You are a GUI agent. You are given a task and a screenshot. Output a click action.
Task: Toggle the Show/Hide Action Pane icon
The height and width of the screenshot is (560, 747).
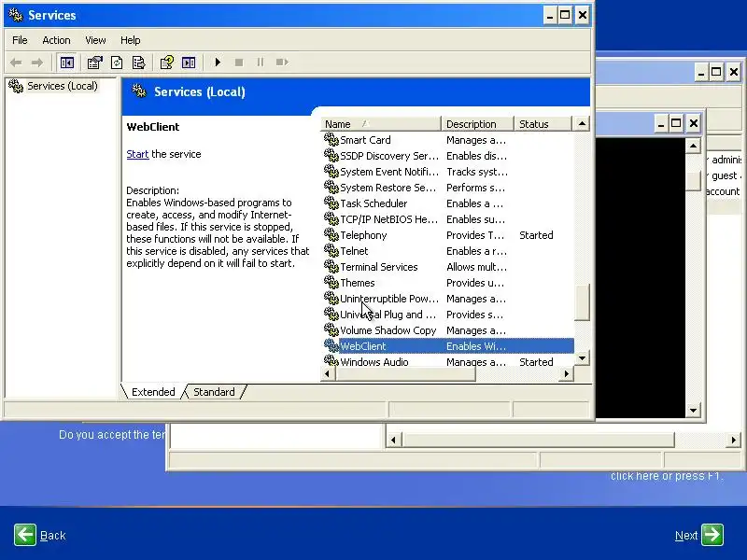pos(189,63)
